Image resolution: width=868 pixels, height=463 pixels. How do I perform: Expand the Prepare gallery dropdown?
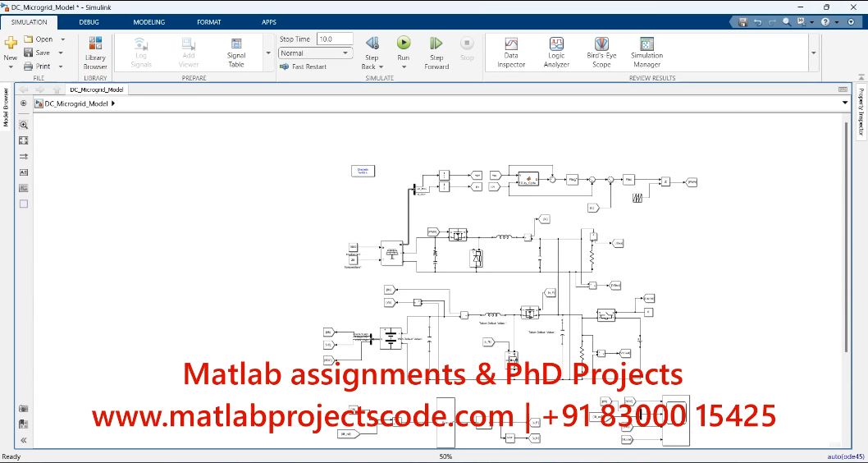pos(268,53)
